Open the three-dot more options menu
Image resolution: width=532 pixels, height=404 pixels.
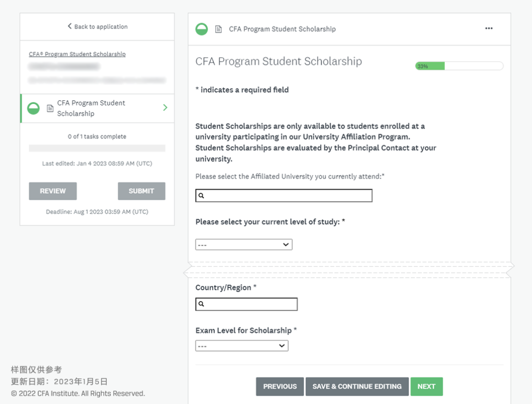[489, 29]
